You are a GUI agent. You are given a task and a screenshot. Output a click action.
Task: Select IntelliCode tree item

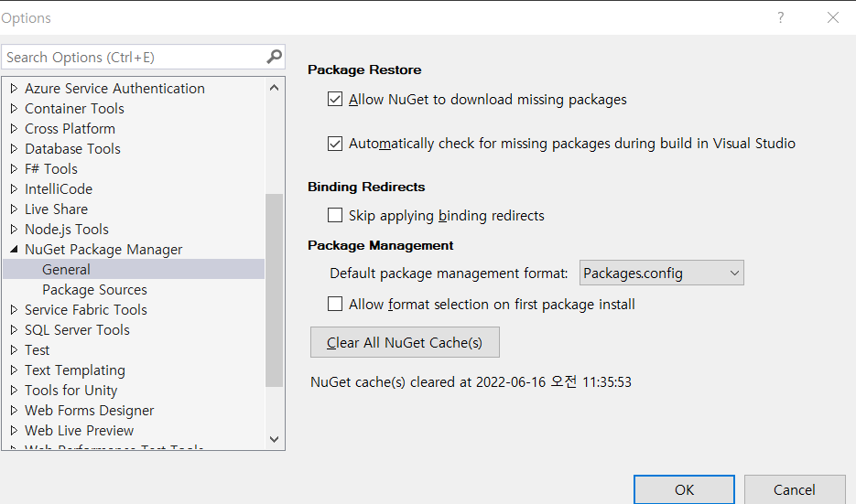click(x=59, y=188)
